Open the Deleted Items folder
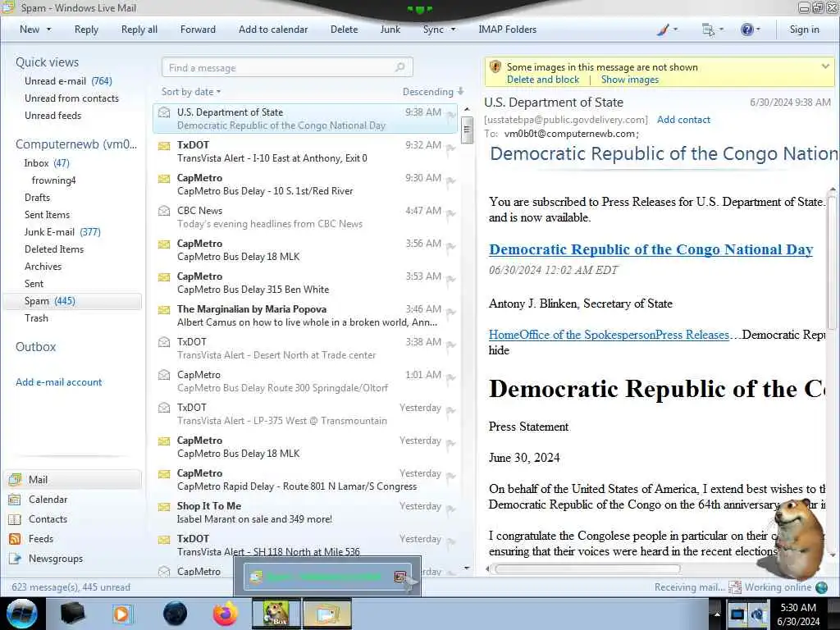Image resolution: width=840 pixels, height=630 pixels. (54, 249)
